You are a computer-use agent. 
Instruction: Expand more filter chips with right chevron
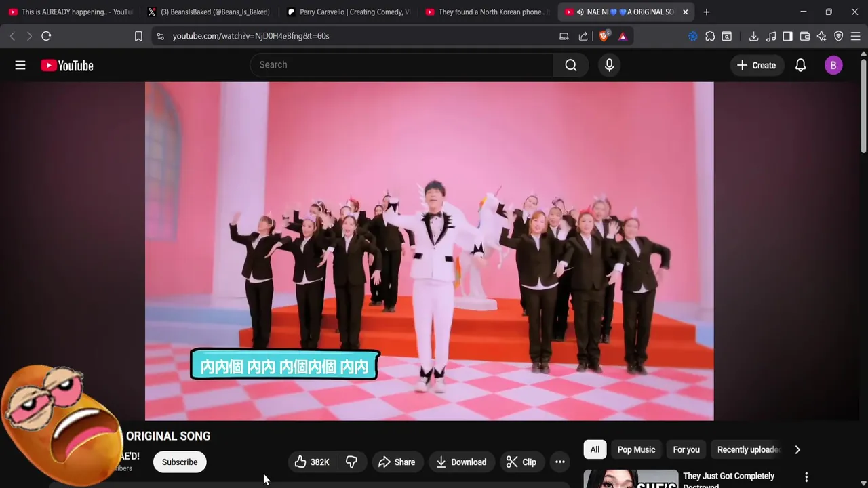click(797, 449)
